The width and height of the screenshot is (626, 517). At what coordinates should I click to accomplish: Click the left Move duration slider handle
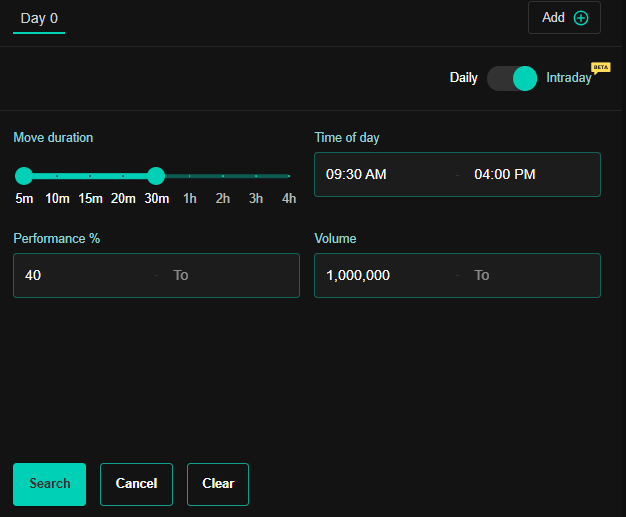pyautogui.click(x=24, y=176)
